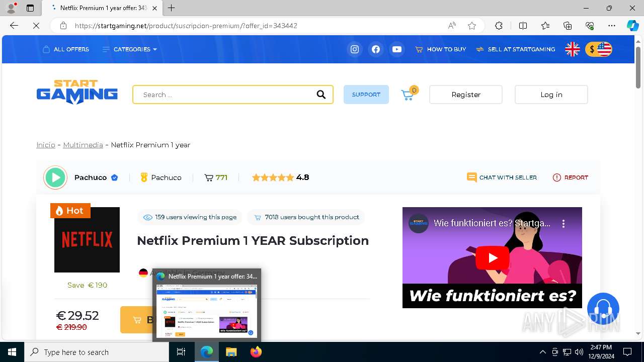Click REPORT link
The height and width of the screenshot is (362, 644).
click(571, 177)
